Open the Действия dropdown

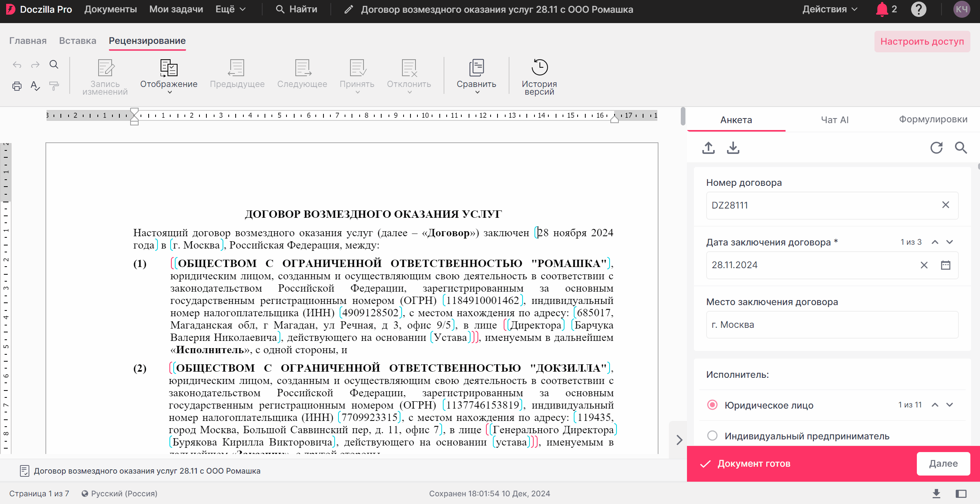(x=830, y=9)
